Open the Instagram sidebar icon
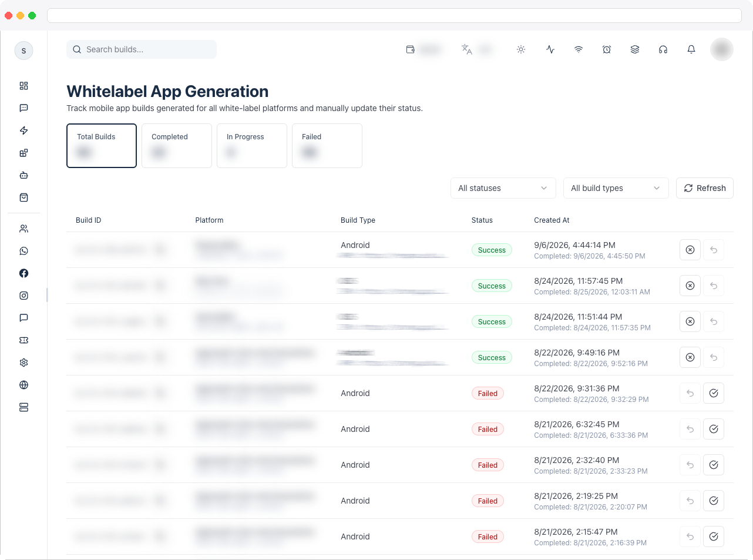The image size is (753, 560). click(x=23, y=296)
